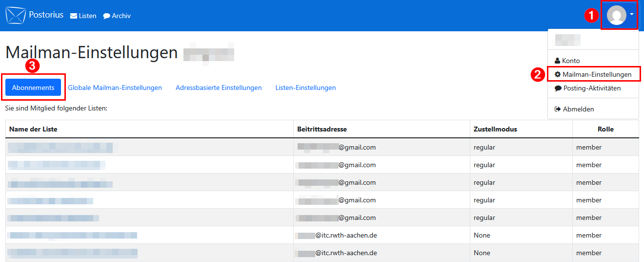The width and height of the screenshot is (644, 262).
Task: Click the person icon beside Konto
Action: click(x=558, y=61)
